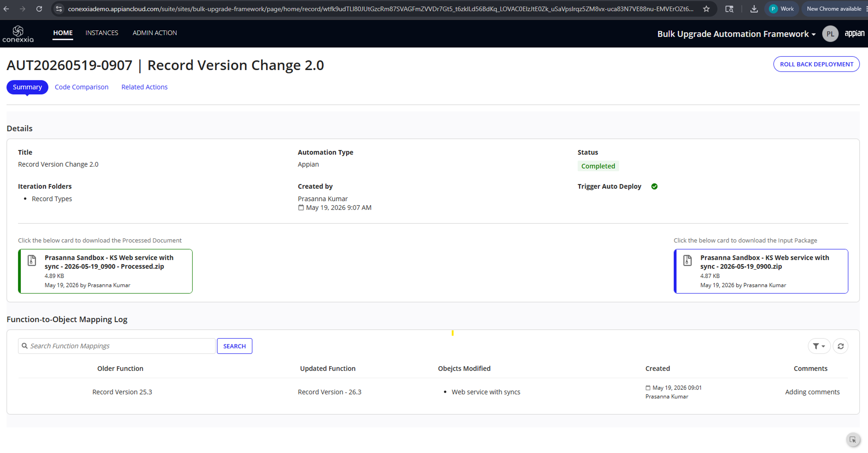Open Chrome downloads icon
868x453 pixels.
754,9
